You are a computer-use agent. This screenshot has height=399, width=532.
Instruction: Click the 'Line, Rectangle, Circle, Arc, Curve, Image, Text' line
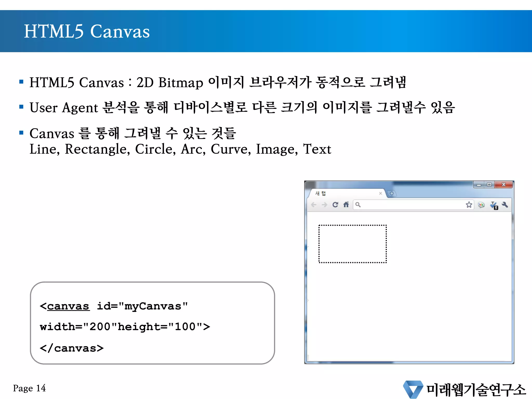coord(180,149)
